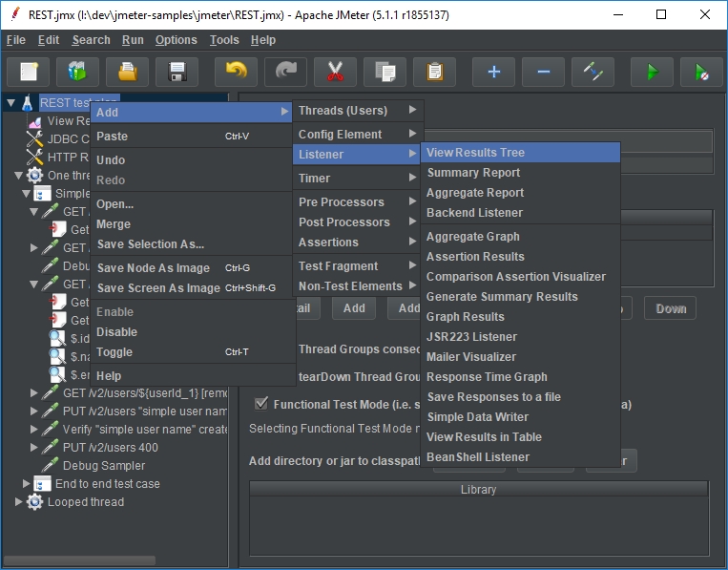The height and width of the screenshot is (570, 728).
Task: Expand the End to end test case node
Action: pyautogui.click(x=26, y=484)
